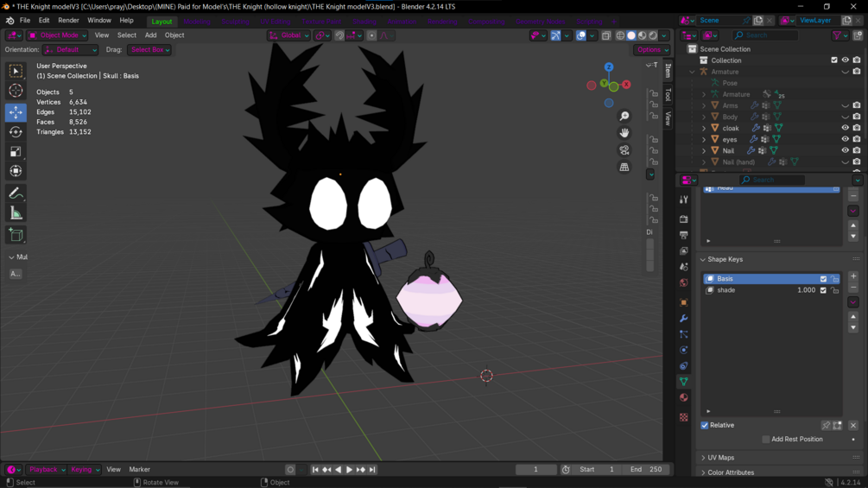Mute the shade shape key checkbox
The height and width of the screenshot is (488, 868).
[x=823, y=290]
